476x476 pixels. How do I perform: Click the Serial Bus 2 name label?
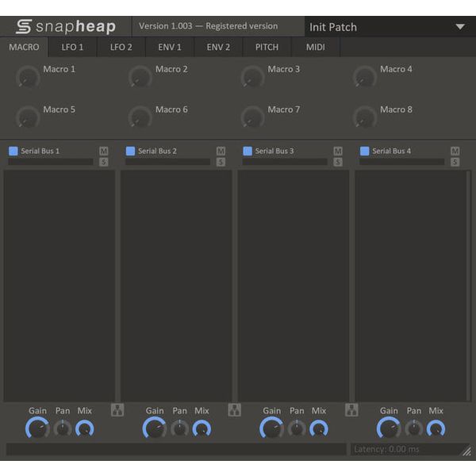[x=157, y=151]
